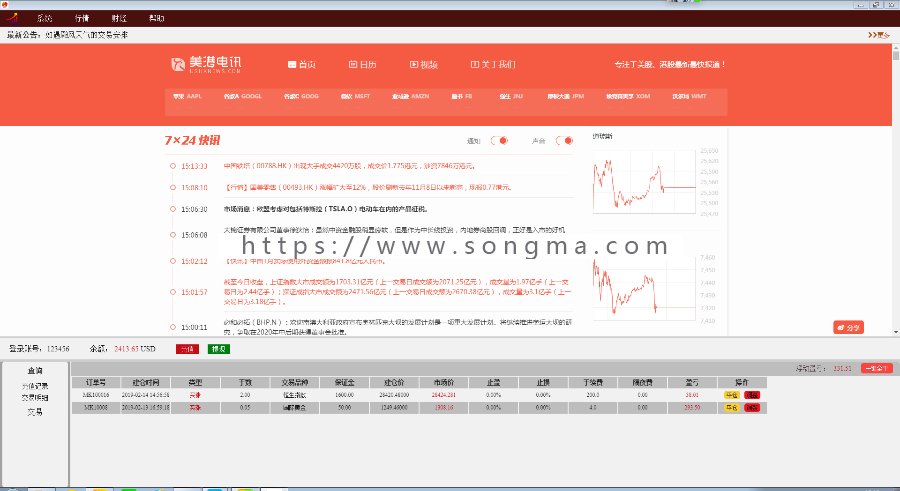
Task: Click the timeline marker for 15:13:33
Action: pos(173,166)
